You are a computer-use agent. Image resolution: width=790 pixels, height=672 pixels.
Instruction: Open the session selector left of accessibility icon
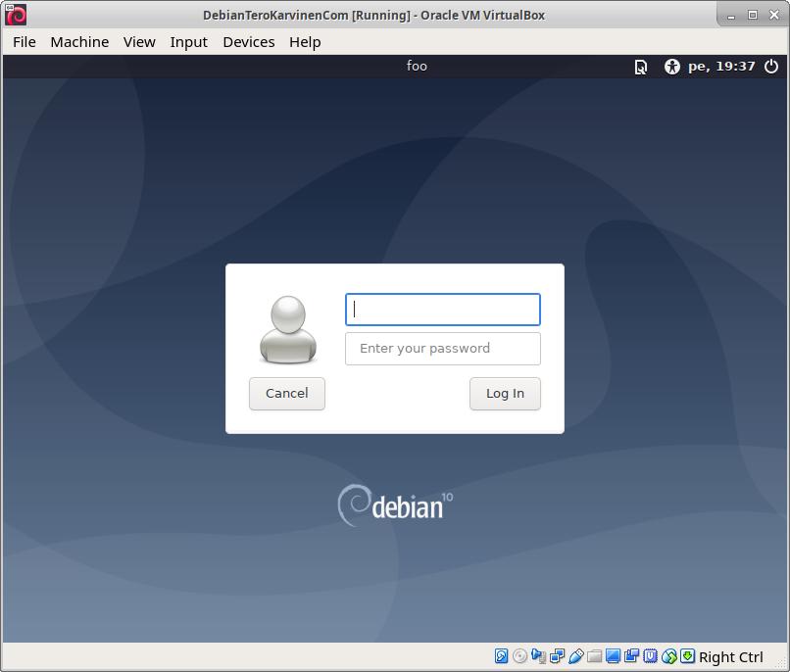(x=640, y=67)
